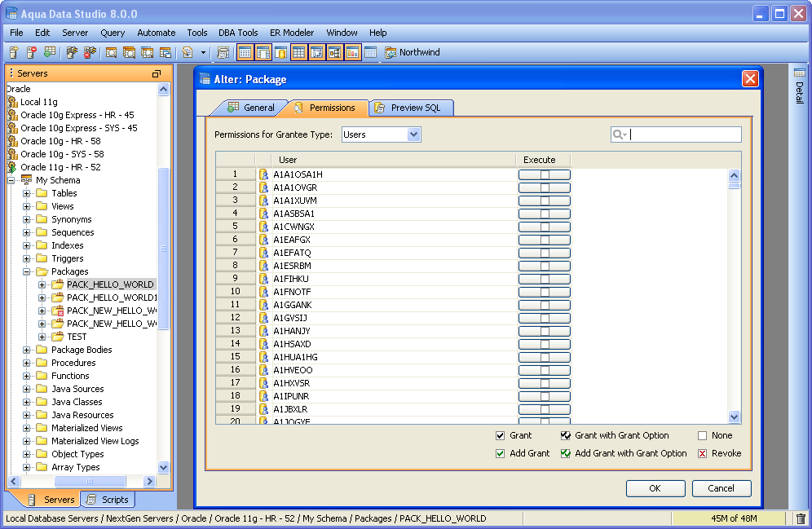
Task: Click the yellow database cylinder toolbar icon
Action: (280, 52)
